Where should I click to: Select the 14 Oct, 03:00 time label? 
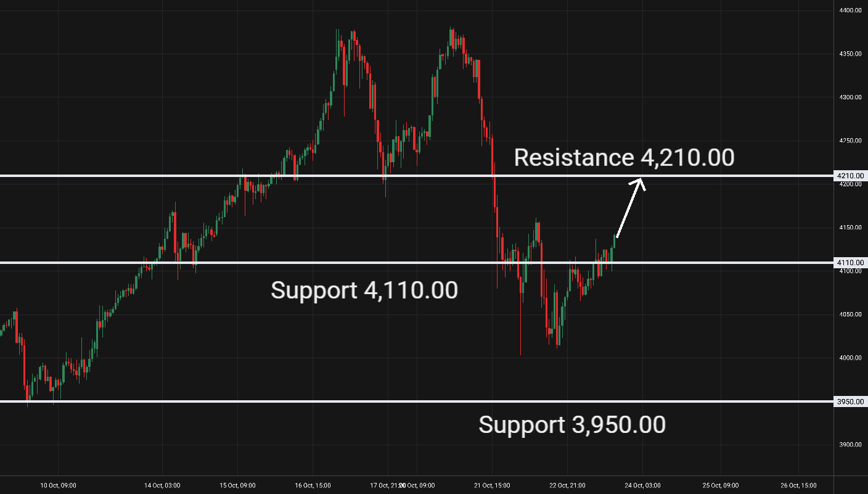tap(163, 485)
